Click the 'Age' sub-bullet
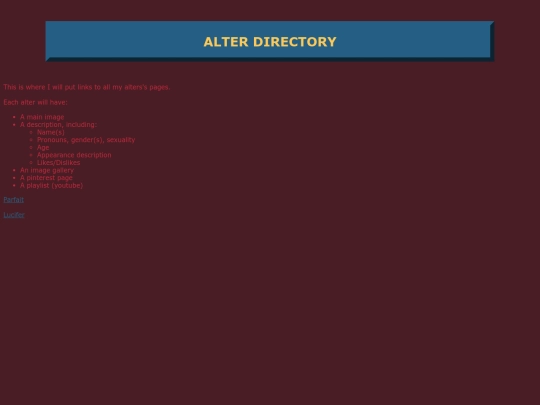540x405 pixels. (x=43, y=147)
